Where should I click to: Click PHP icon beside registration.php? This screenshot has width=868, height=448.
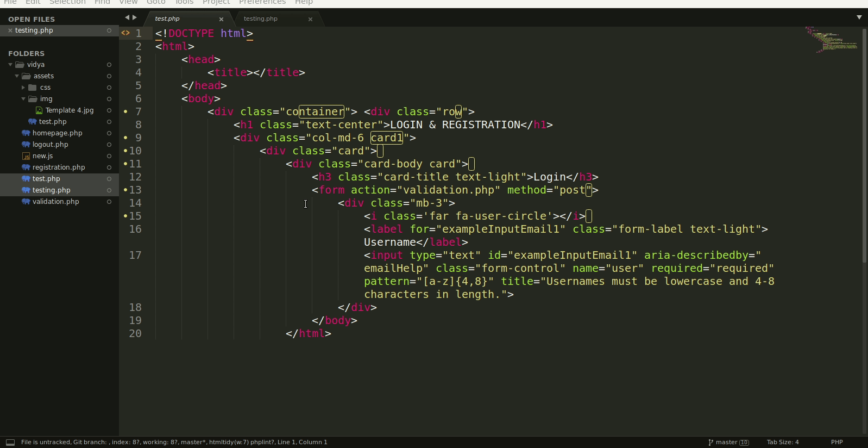point(26,167)
